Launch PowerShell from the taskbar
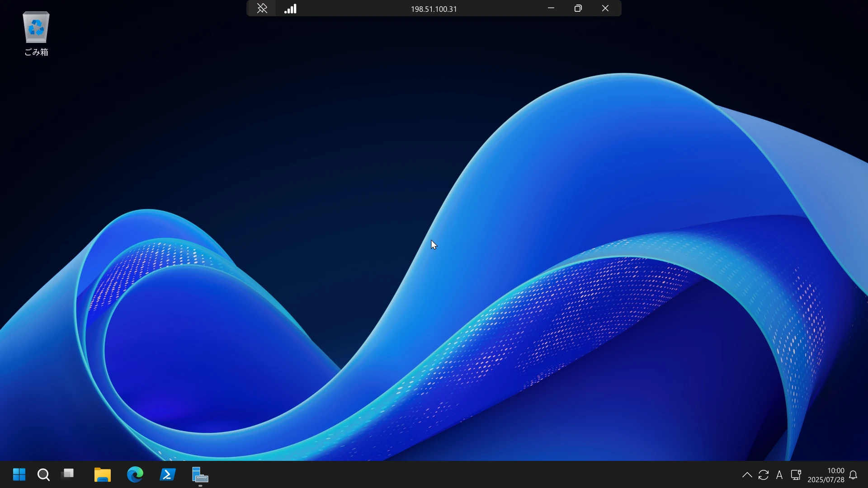868x488 pixels. (168, 475)
